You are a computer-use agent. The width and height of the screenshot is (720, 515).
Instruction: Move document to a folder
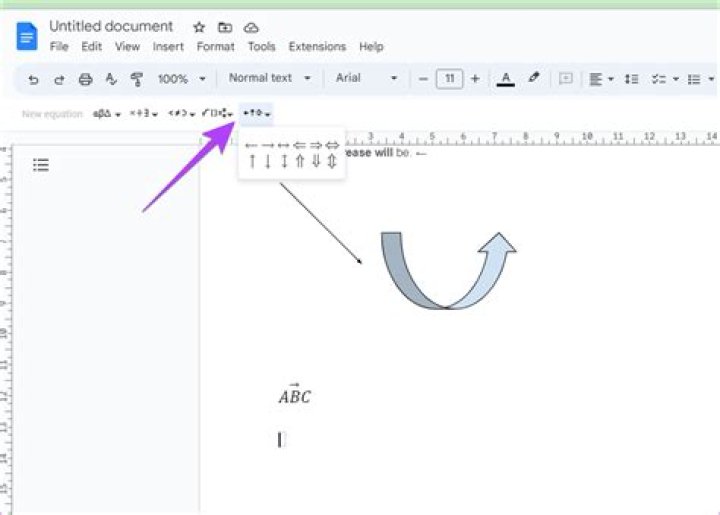pos(225,28)
